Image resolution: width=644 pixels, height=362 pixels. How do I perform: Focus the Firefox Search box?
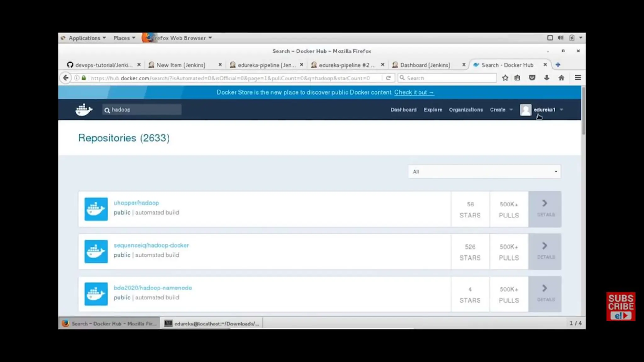(x=447, y=78)
